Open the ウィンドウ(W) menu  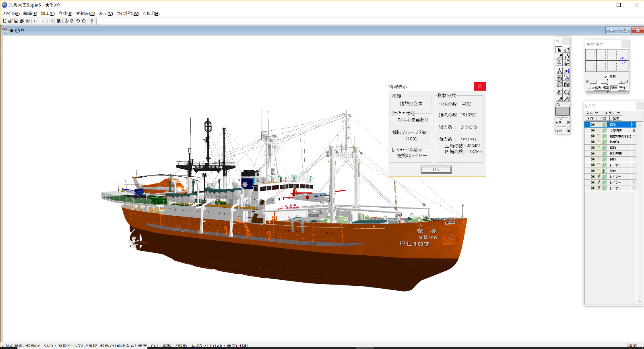pyautogui.click(x=128, y=13)
